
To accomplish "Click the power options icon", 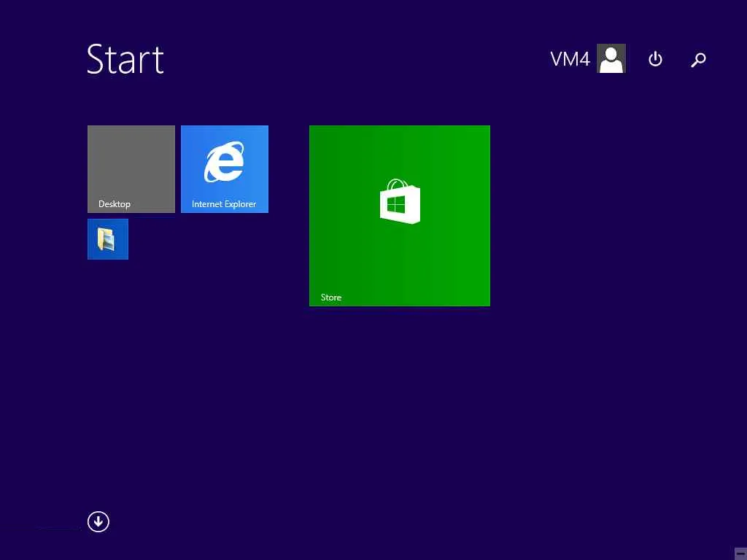I will (655, 59).
